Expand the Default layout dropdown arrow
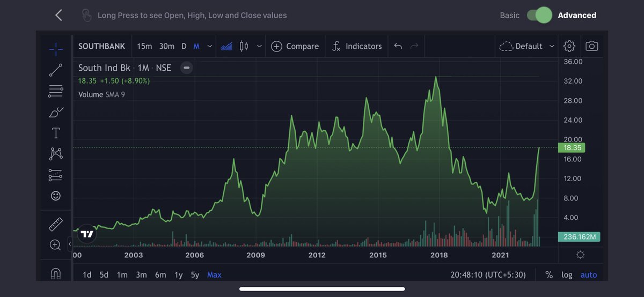Viewport: 644px width, 297px height. pos(551,46)
